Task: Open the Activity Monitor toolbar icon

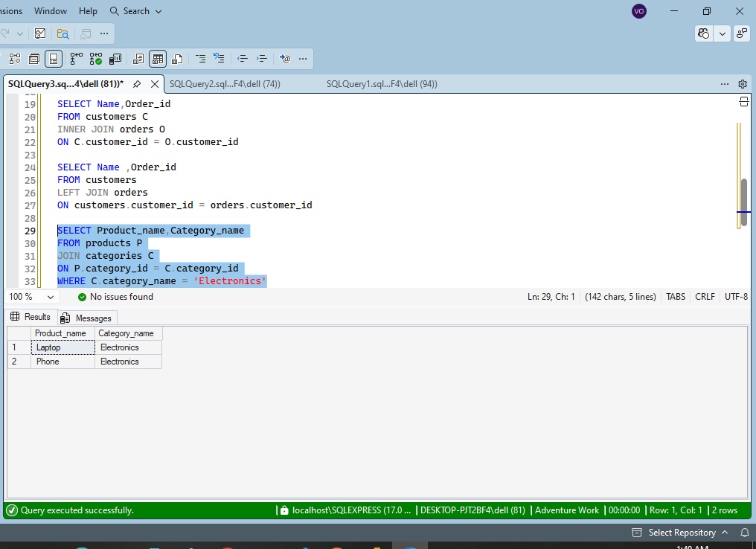Action: click(40, 33)
